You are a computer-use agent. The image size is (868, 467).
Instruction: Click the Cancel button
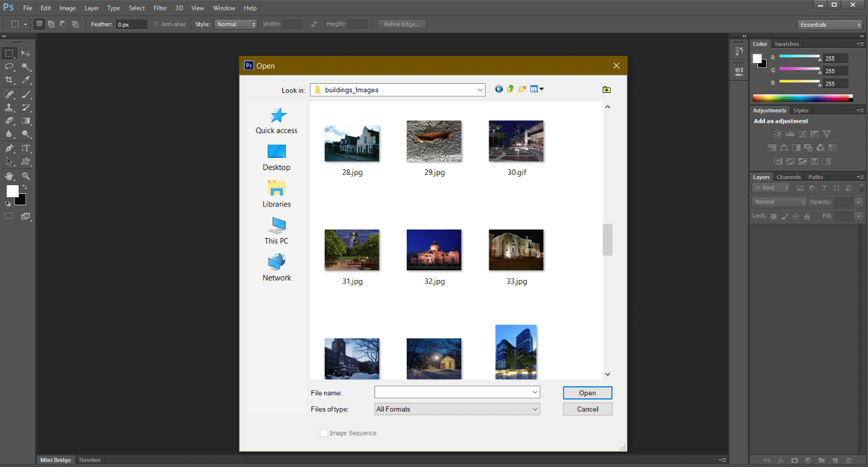(587, 409)
